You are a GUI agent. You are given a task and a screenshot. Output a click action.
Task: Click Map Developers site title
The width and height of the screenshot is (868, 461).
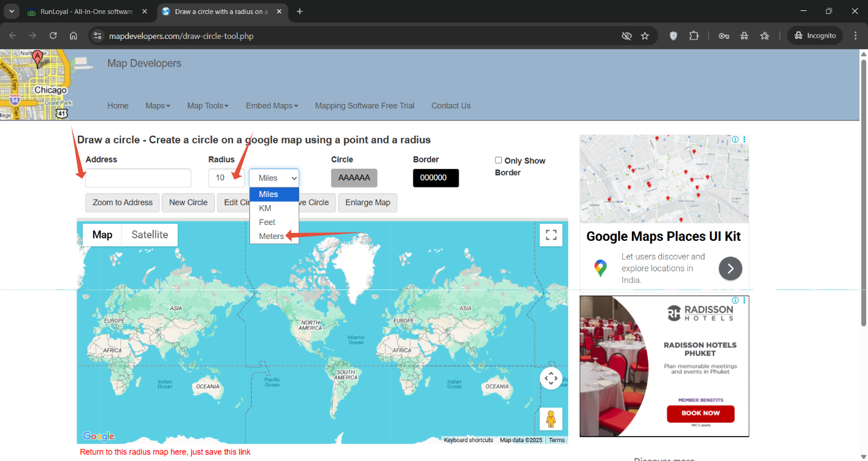click(144, 63)
